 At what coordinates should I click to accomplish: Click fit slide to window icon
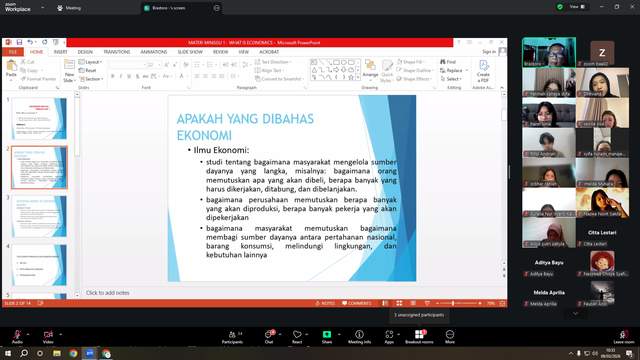pos(502,303)
